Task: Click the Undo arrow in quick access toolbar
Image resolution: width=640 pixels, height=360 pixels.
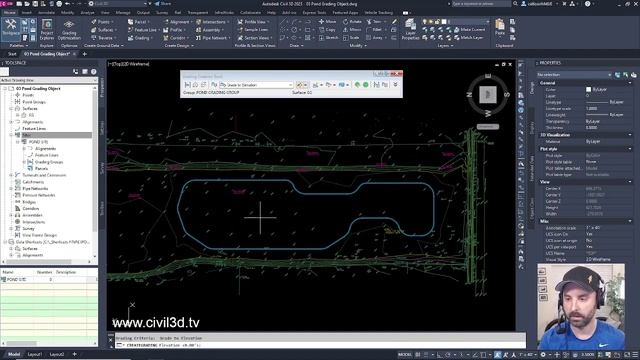Action: (68, 4)
